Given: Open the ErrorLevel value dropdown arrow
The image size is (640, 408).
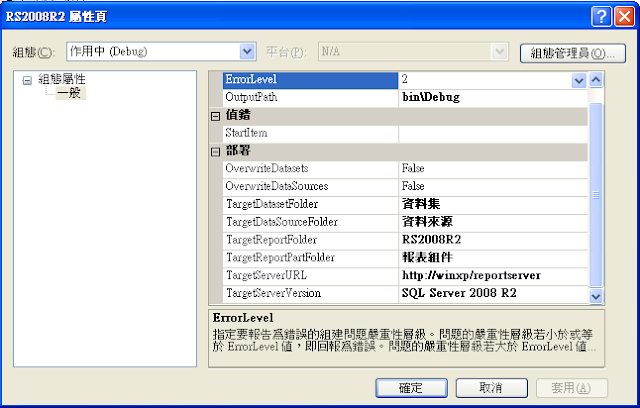Looking at the screenshot, I should click(x=579, y=80).
